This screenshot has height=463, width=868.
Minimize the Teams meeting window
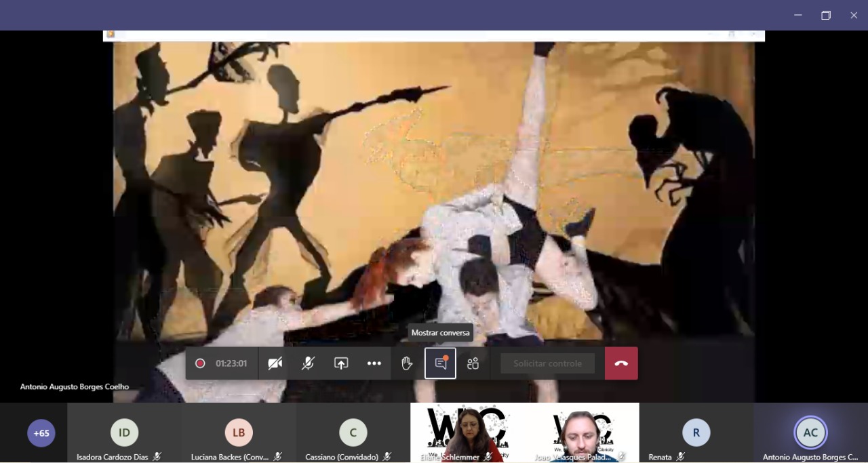[798, 15]
